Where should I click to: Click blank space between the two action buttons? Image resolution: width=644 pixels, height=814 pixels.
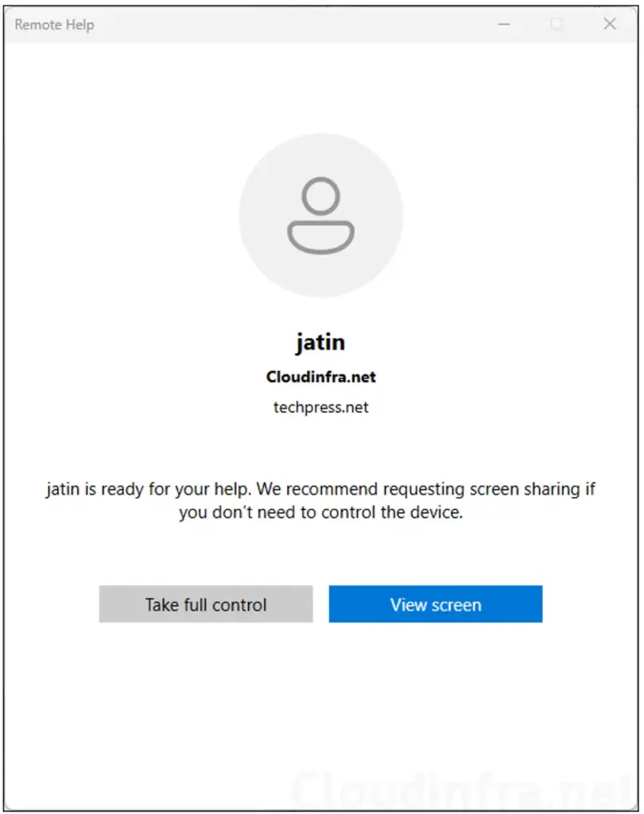pyautogui.click(x=320, y=604)
